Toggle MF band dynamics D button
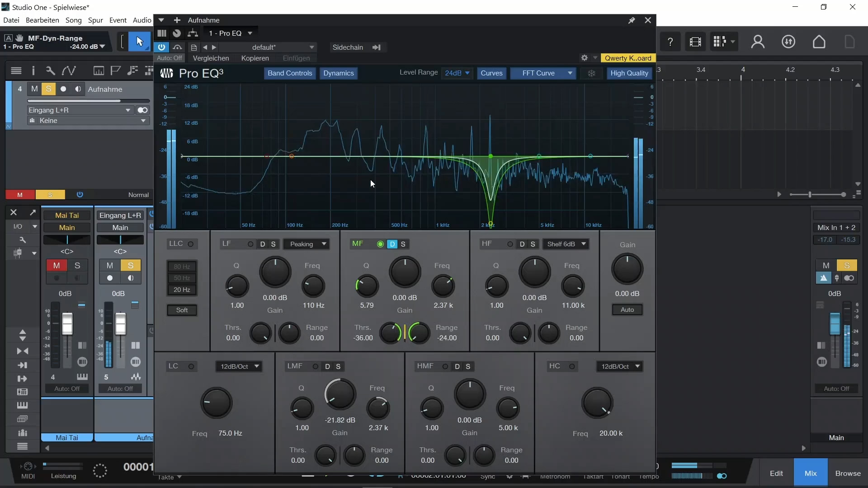Image resolution: width=868 pixels, height=488 pixels. 392,244
